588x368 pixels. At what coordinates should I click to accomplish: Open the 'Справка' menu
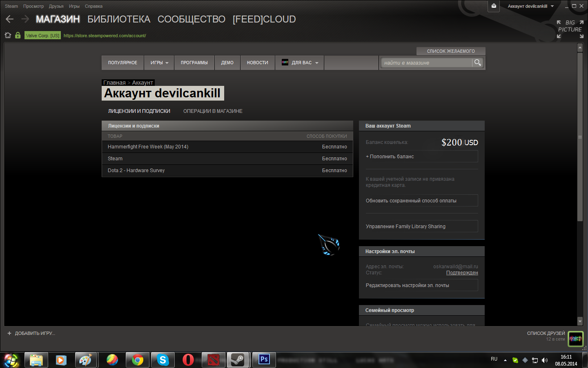click(x=94, y=6)
